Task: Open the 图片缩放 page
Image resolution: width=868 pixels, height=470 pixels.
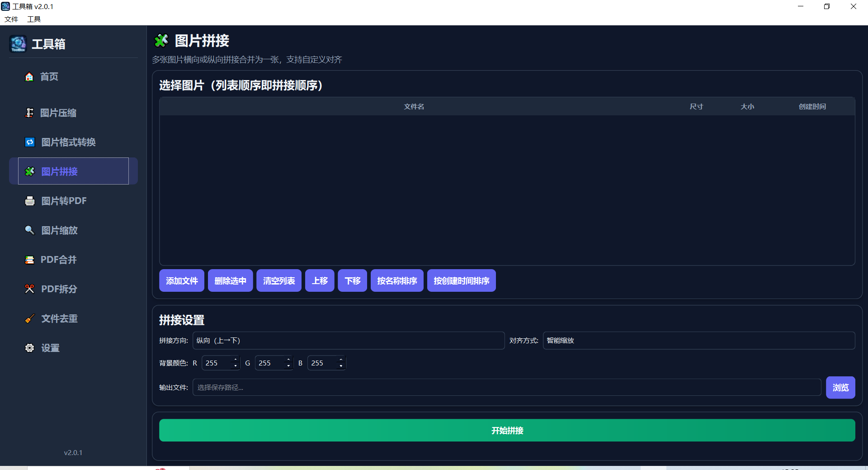Action: (x=73, y=230)
